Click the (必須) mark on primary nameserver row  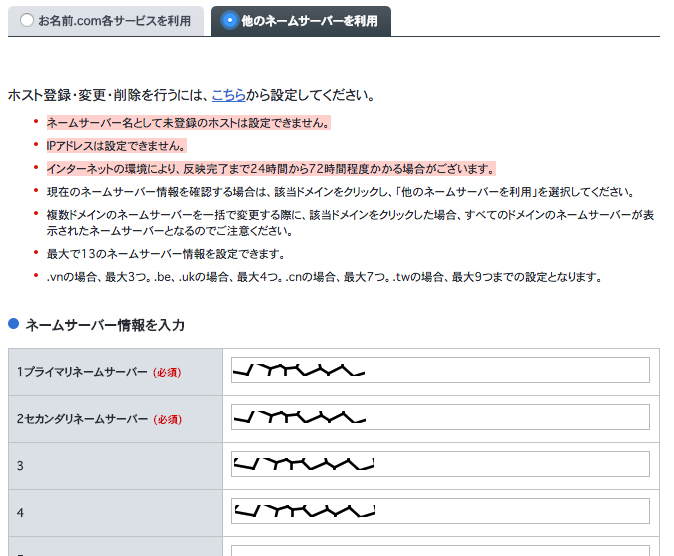(x=167, y=372)
